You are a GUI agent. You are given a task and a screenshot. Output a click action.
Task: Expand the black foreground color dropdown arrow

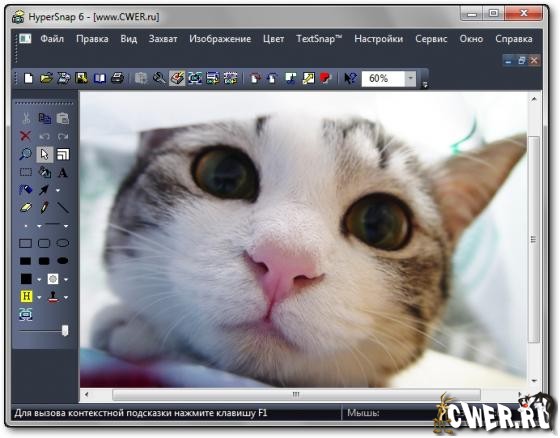pyautogui.click(x=39, y=279)
